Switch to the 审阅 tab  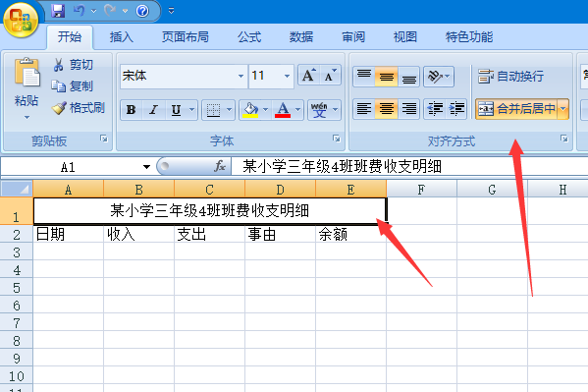click(x=353, y=37)
